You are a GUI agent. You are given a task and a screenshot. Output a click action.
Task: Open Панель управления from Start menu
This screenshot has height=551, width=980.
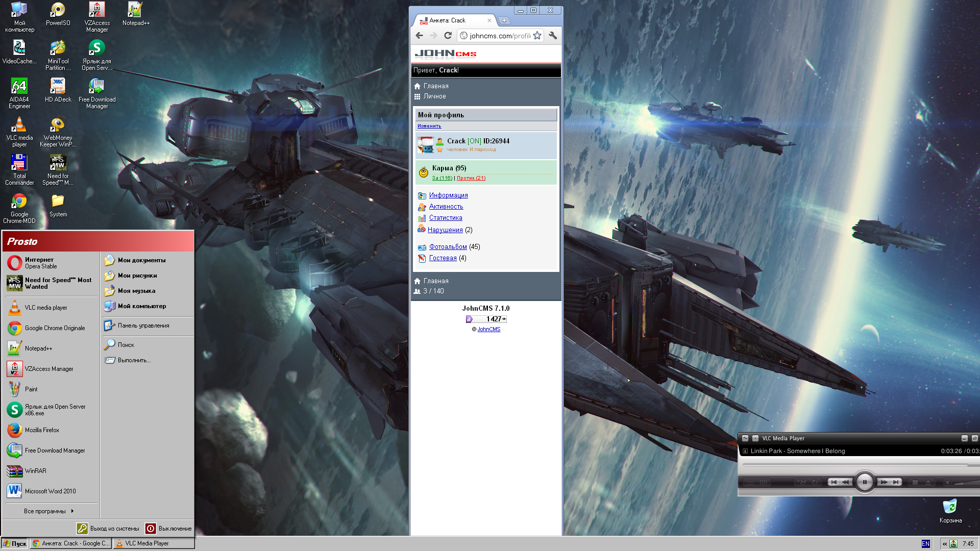[143, 325]
